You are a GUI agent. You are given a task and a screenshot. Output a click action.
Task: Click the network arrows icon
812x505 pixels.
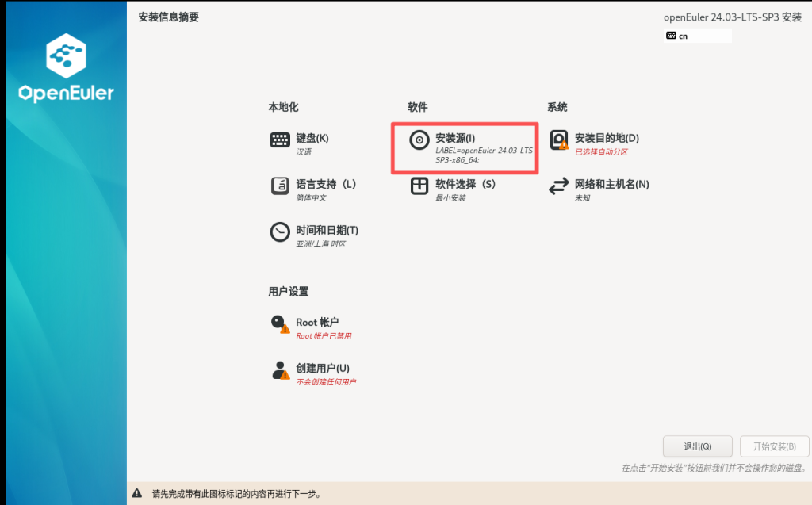click(558, 186)
